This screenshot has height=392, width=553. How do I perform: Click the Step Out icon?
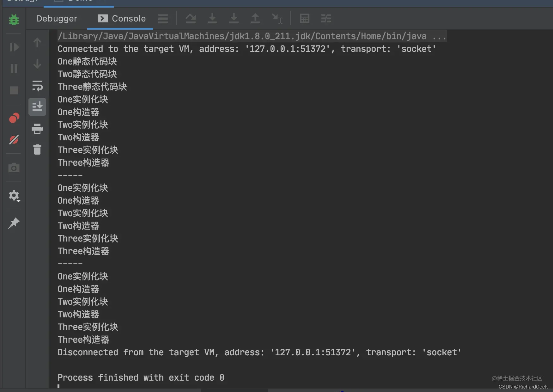(255, 19)
